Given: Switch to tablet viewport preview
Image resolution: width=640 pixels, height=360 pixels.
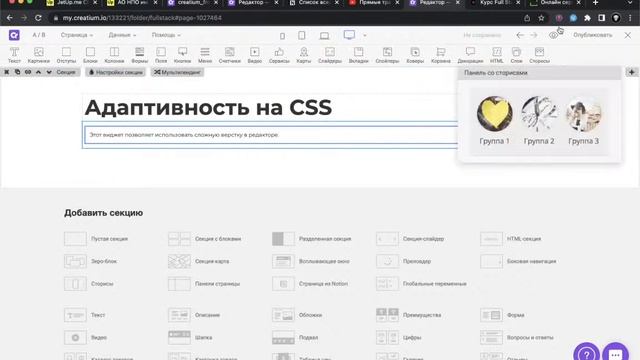Looking at the screenshot, I should pyautogui.click(x=302, y=36).
